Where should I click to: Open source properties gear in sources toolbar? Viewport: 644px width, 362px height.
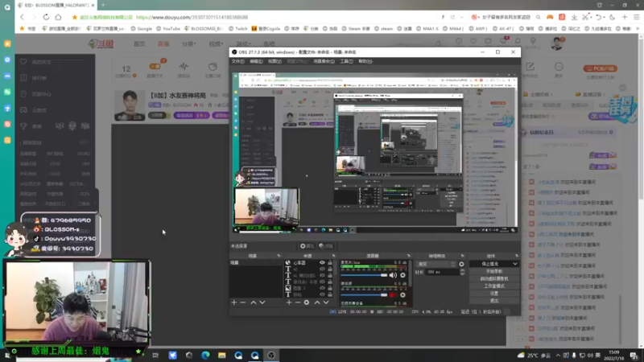point(307,302)
